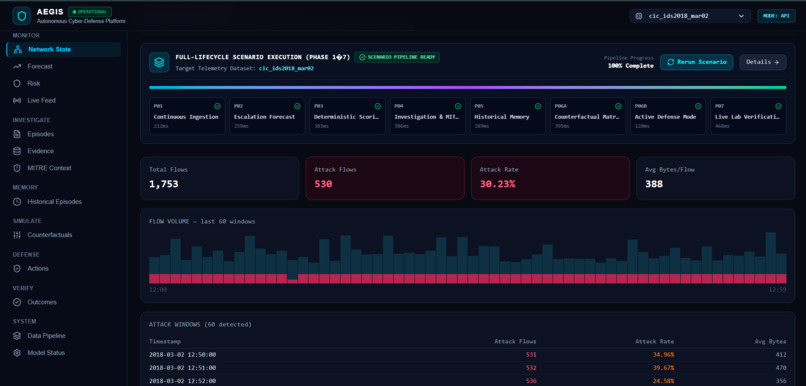Screen dimensions: 806x386
Task: Go to Counterfactuals simulation
Action: [64, 235]
